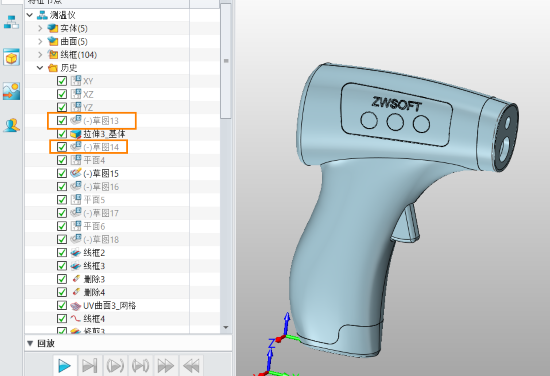Toggle the 草图13 checkbox
Image resolution: width=550 pixels, height=376 pixels.
pyautogui.click(x=62, y=120)
